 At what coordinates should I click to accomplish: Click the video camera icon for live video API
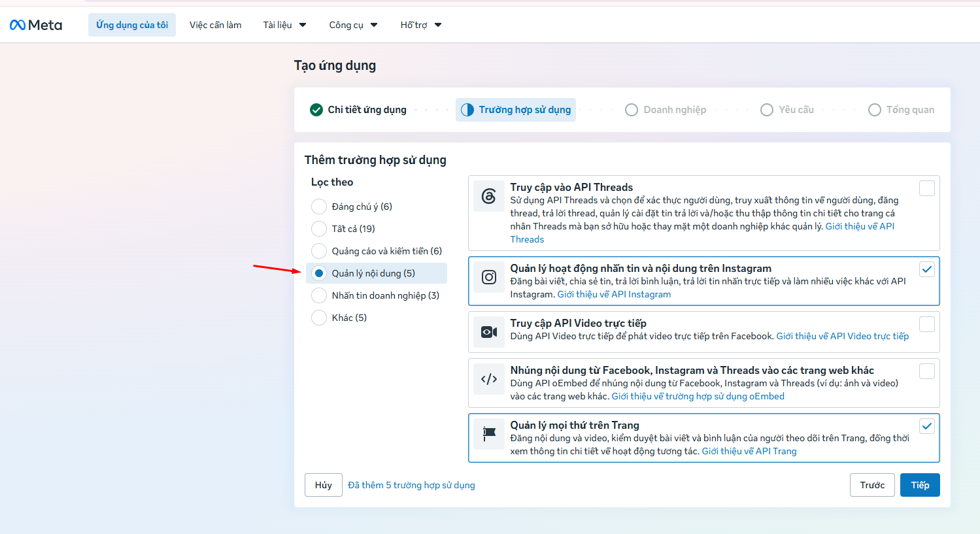tap(489, 332)
